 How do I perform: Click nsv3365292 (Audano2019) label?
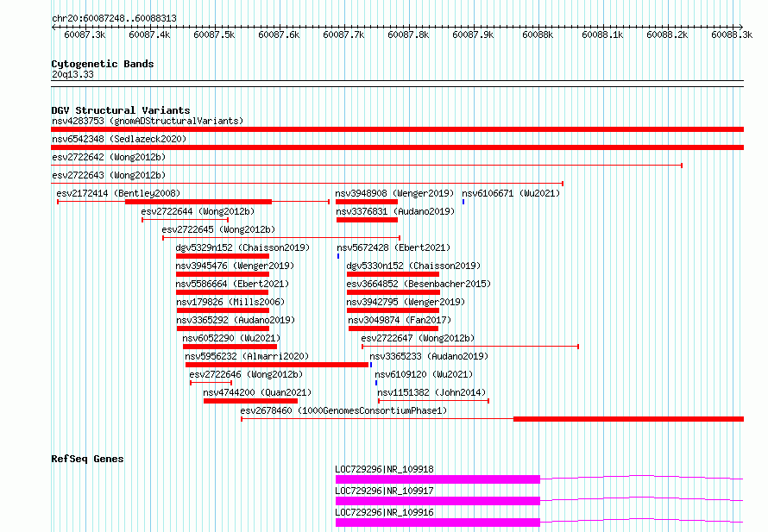click(x=236, y=320)
